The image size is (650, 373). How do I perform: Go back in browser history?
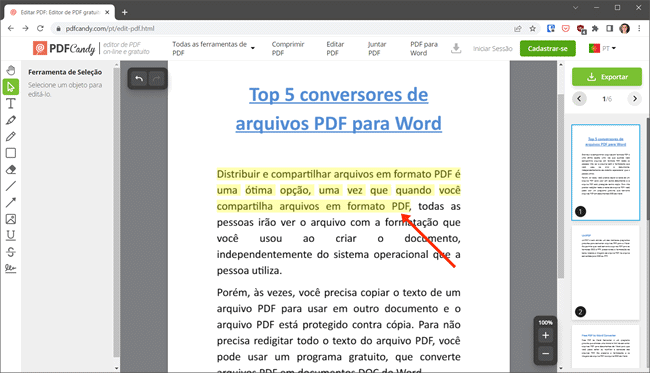click(11, 28)
